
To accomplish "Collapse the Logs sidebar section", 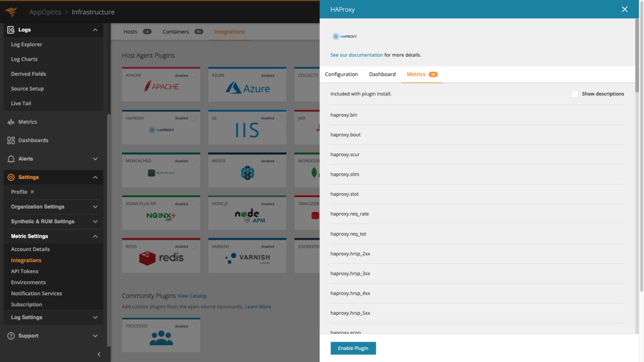I will point(95,30).
